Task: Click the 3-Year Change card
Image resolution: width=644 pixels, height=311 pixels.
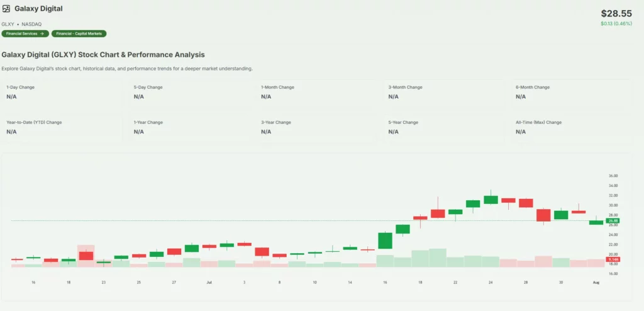Action: pyautogui.click(x=318, y=127)
